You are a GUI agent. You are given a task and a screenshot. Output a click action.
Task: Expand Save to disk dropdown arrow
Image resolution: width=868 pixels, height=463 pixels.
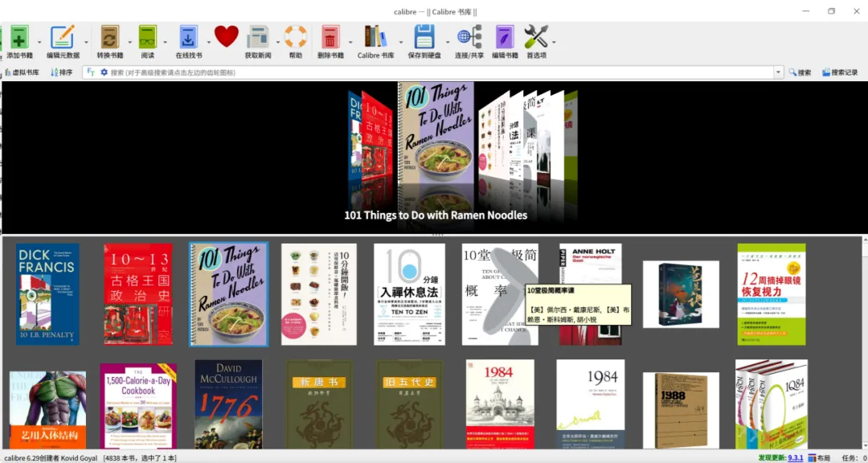[x=448, y=42]
